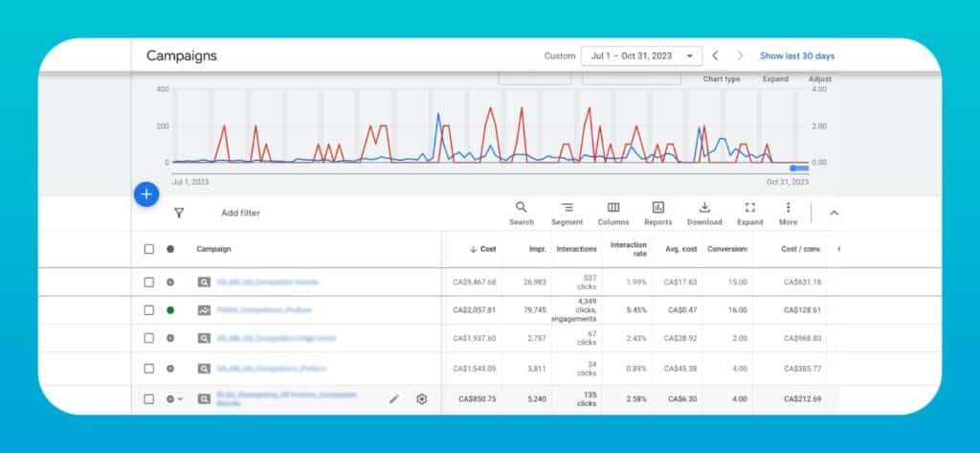
Task: Check the campaign row costing CA$850.75
Action: (x=148, y=399)
